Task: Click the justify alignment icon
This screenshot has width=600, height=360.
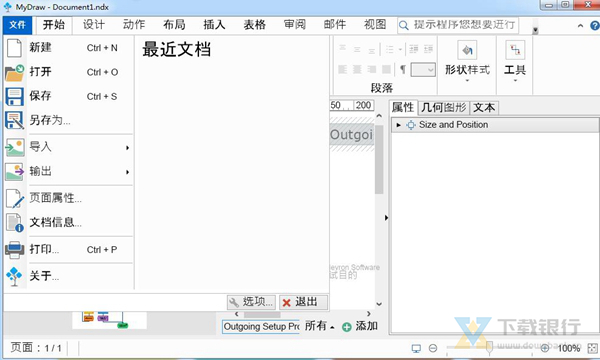Action: (386, 69)
